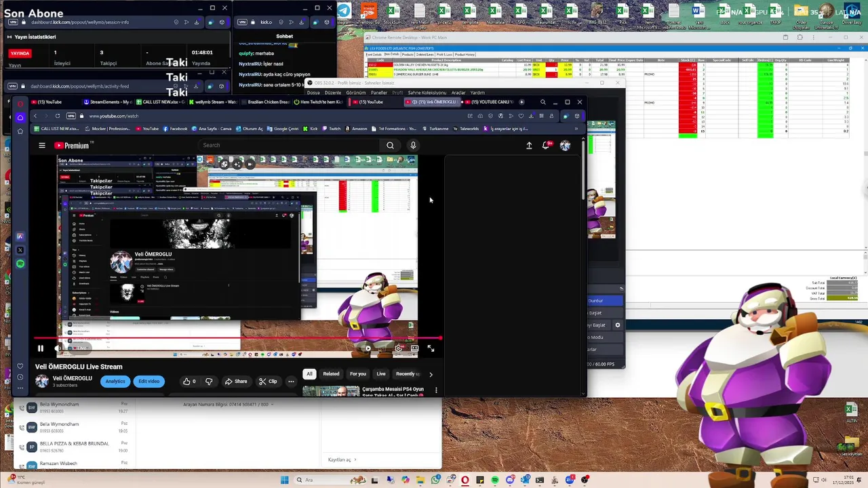Open File Explorer from the taskbar

[420, 480]
